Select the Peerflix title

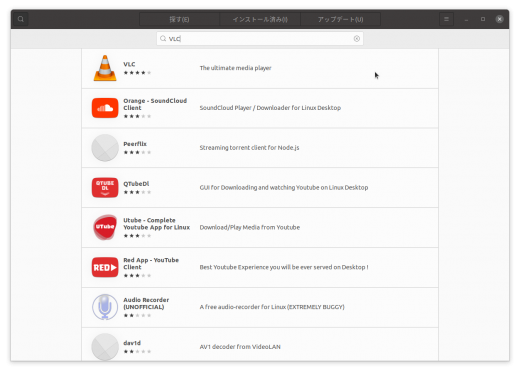pos(135,144)
